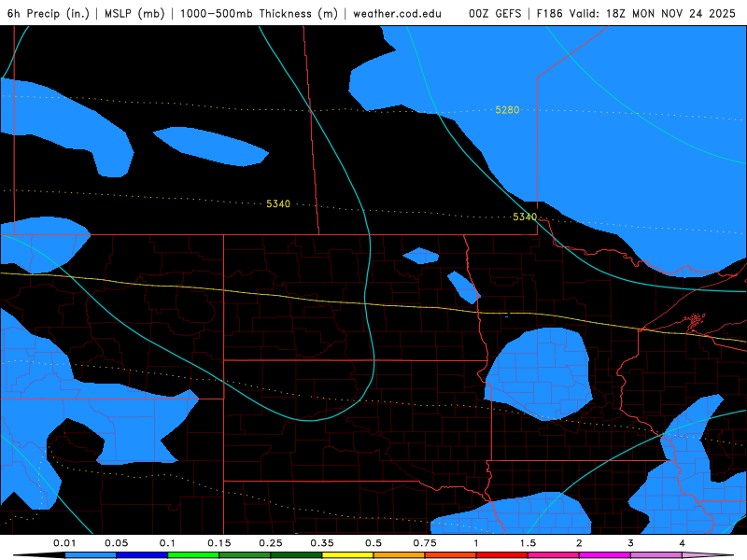Screen dimensions: 747x560
Task: Select the '2' legend value label
Action: click(579, 543)
